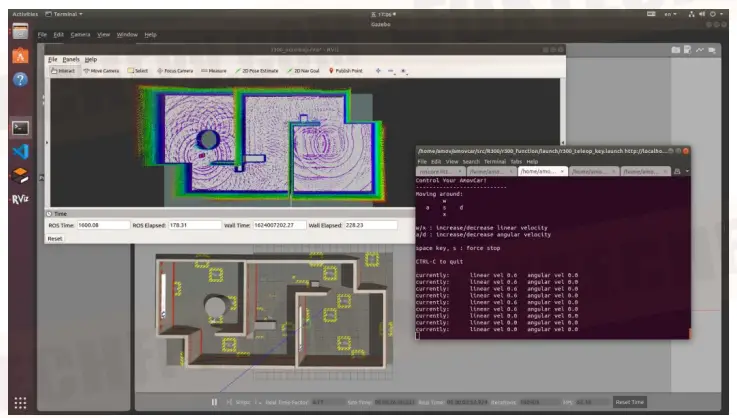Open the Gazebo icon in the dock
The height and width of the screenshot is (418, 737).
click(x=20, y=175)
